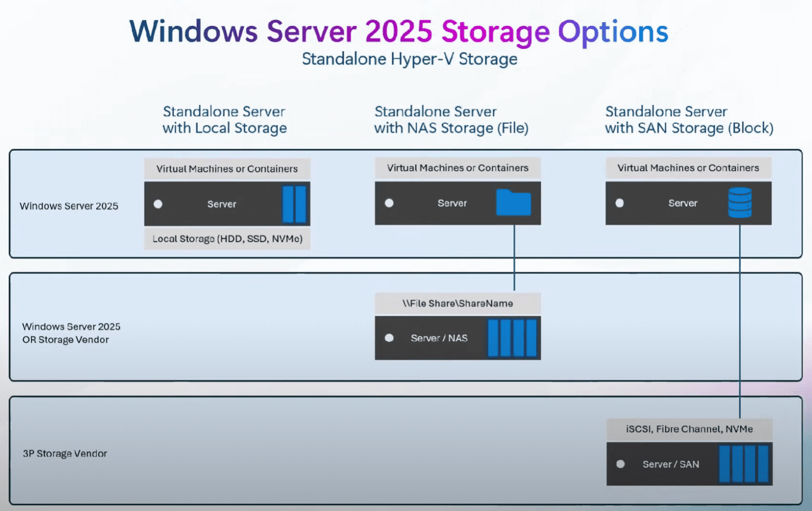
Task: Click the blue folder icon on the NAS server
Action: point(513,203)
